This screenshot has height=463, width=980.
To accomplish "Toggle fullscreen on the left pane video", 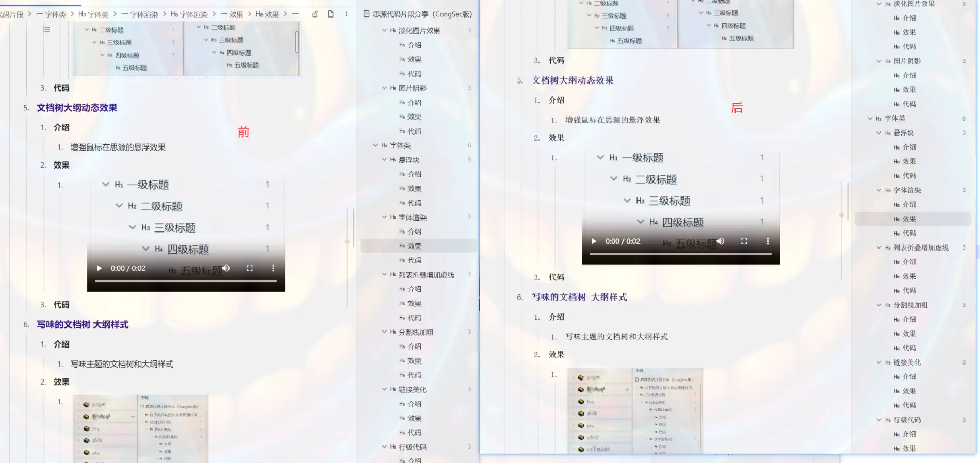I will tap(250, 268).
